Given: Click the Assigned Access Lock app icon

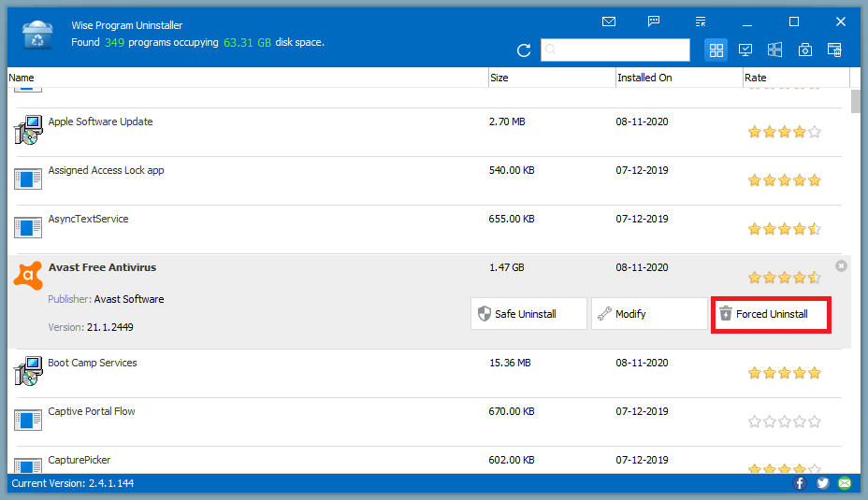Looking at the screenshot, I should (x=28, y=179).
